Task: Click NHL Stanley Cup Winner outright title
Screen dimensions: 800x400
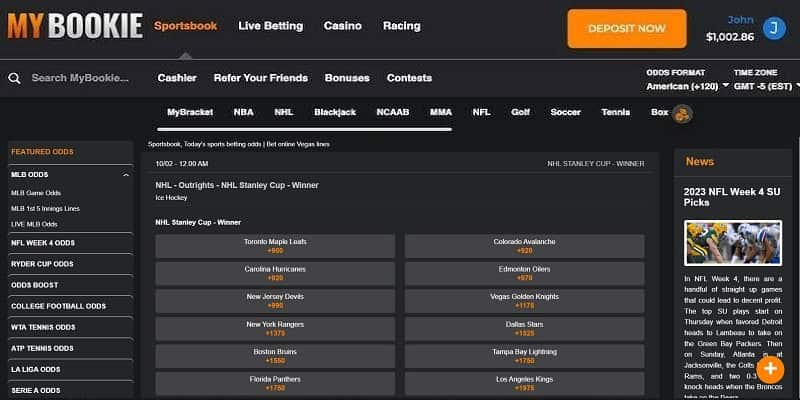Action: [x=237, y=185]
